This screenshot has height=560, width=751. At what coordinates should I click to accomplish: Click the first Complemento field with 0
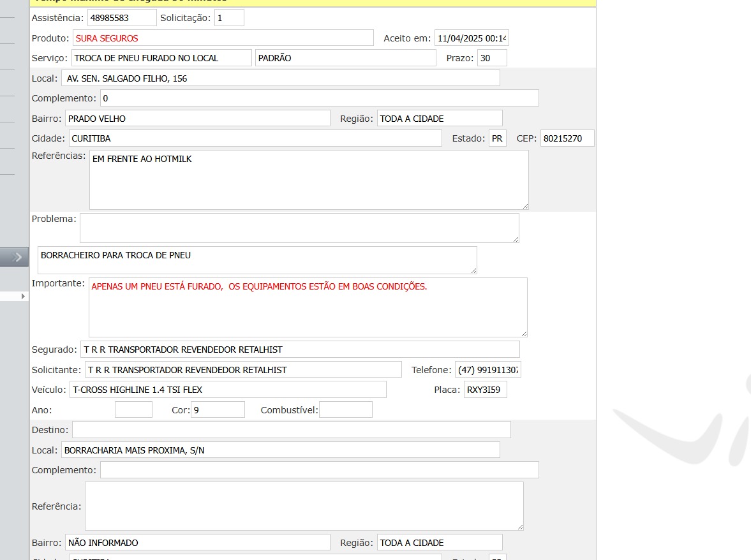(320, 98)
